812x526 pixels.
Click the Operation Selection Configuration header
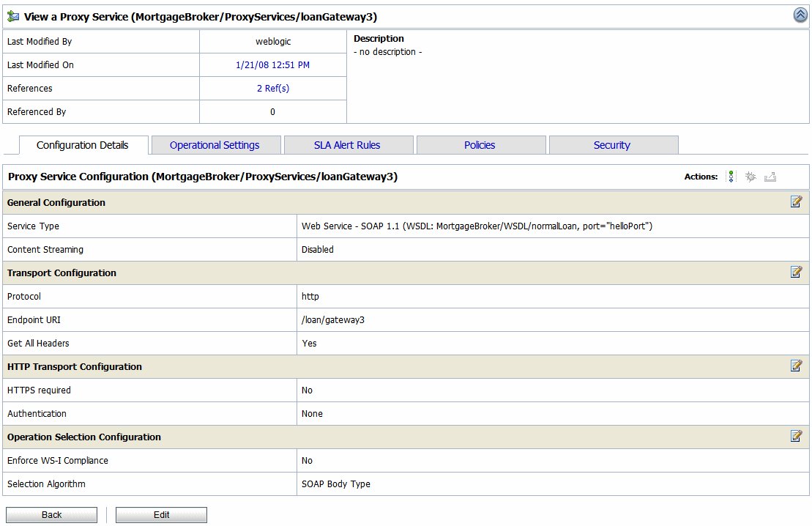coord(84,437)
